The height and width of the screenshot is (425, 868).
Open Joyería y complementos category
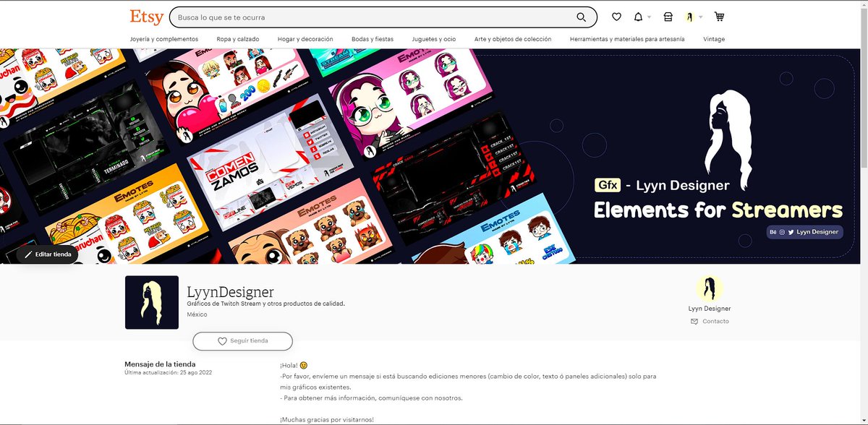(164, 39)
